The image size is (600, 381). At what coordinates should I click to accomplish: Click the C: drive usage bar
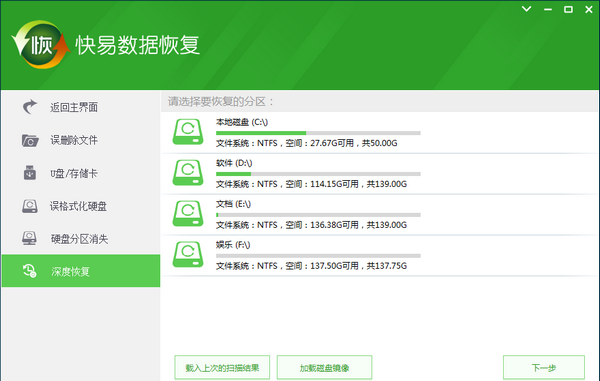[x=318, y=133]
